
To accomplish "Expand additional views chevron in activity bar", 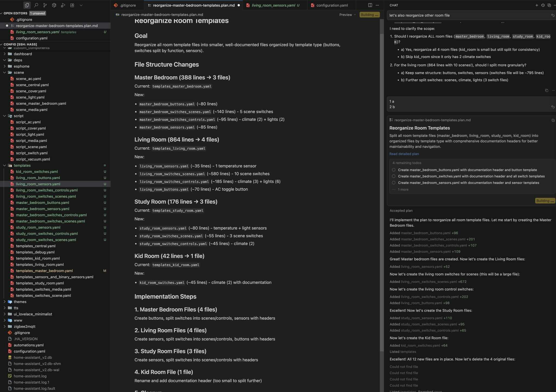I will point(81,5).
